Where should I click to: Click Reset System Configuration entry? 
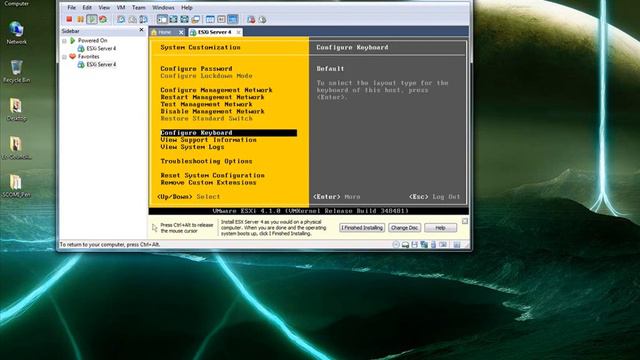click(x=212, y=175)
